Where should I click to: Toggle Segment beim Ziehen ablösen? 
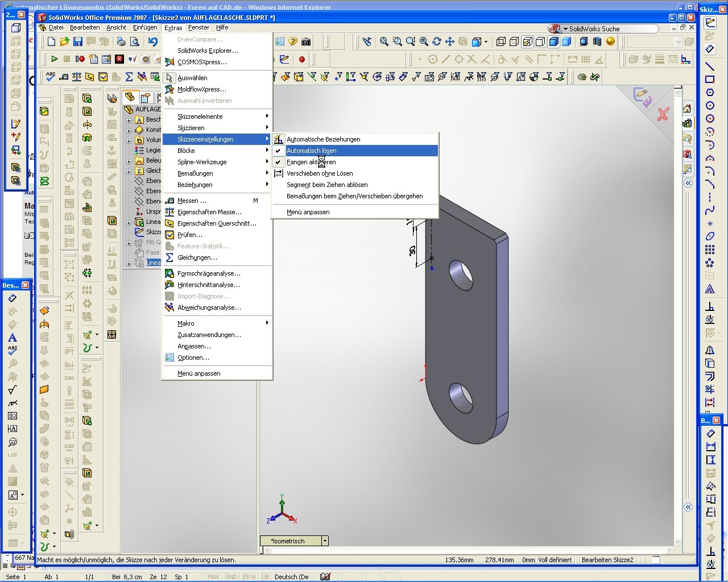point(355,185)
